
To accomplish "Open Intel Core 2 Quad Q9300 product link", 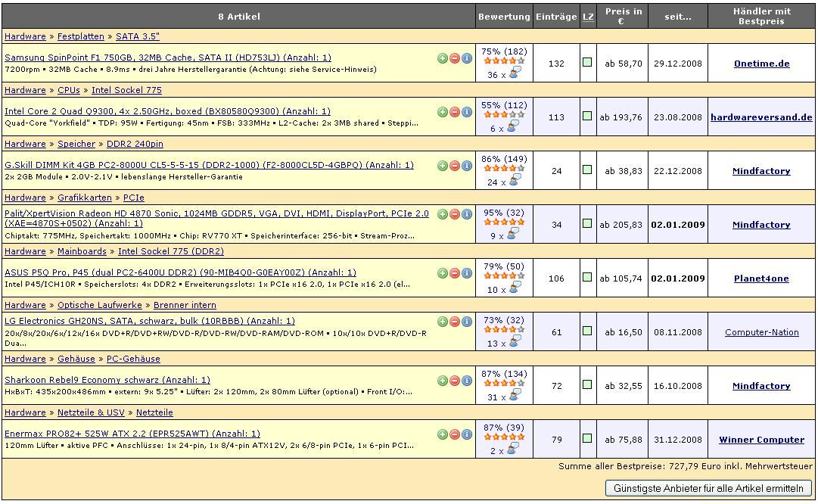I will (x=167, y=111).
